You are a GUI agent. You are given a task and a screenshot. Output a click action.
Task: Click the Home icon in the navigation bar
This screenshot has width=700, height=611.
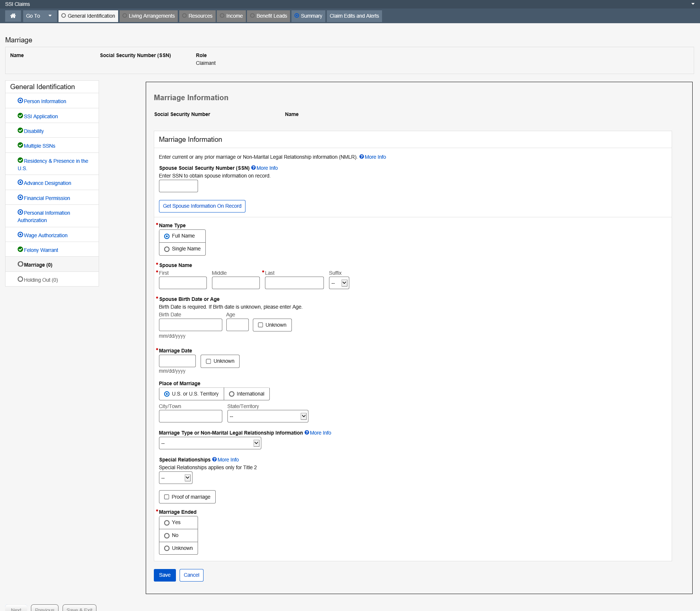tap(13, 16)
